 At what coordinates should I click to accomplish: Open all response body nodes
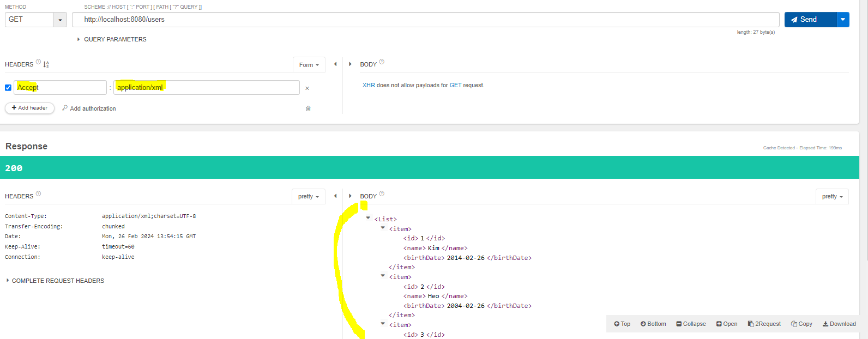point(727,324)
